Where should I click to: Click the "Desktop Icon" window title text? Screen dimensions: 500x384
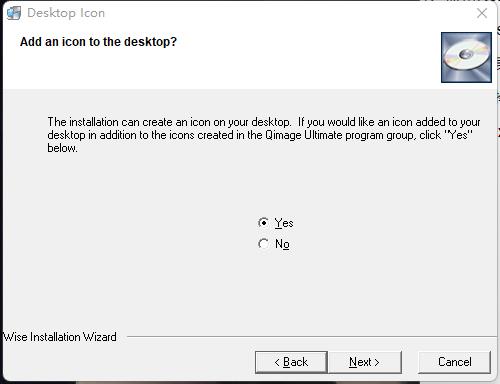(66, 13)
